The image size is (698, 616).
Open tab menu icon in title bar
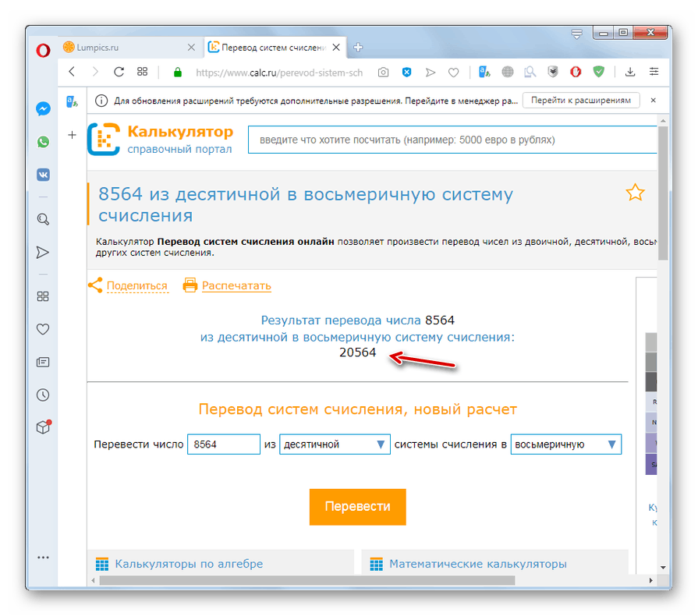(x=577, y=34)
